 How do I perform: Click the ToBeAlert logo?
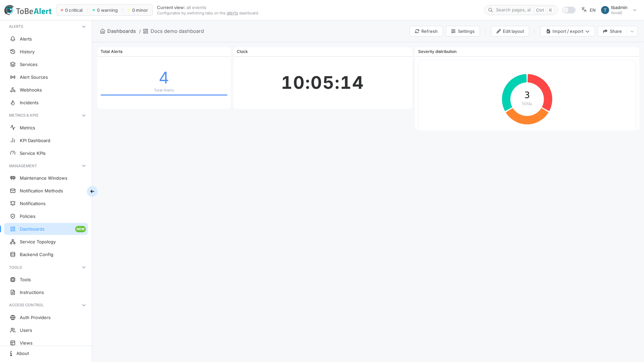tap(28, 10)
